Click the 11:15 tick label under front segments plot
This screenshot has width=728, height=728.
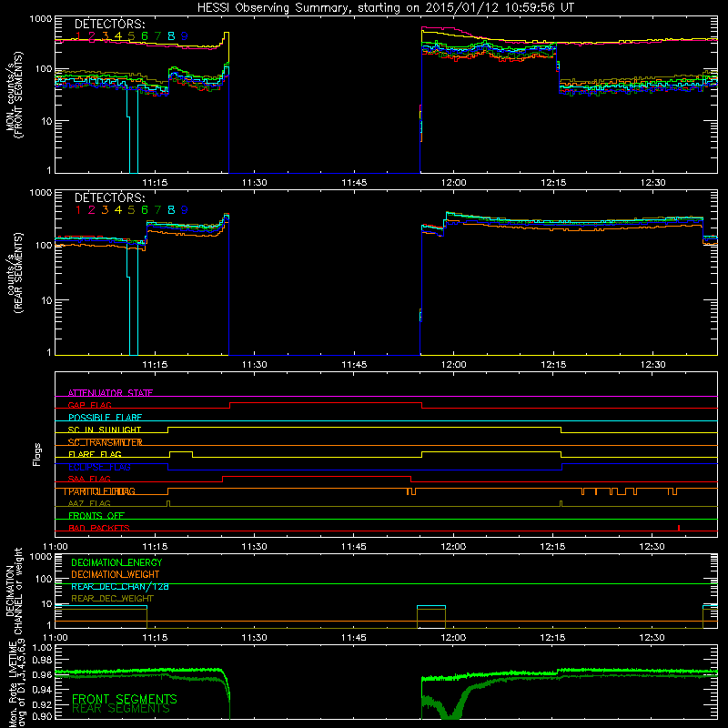click(x=155, y=183)
